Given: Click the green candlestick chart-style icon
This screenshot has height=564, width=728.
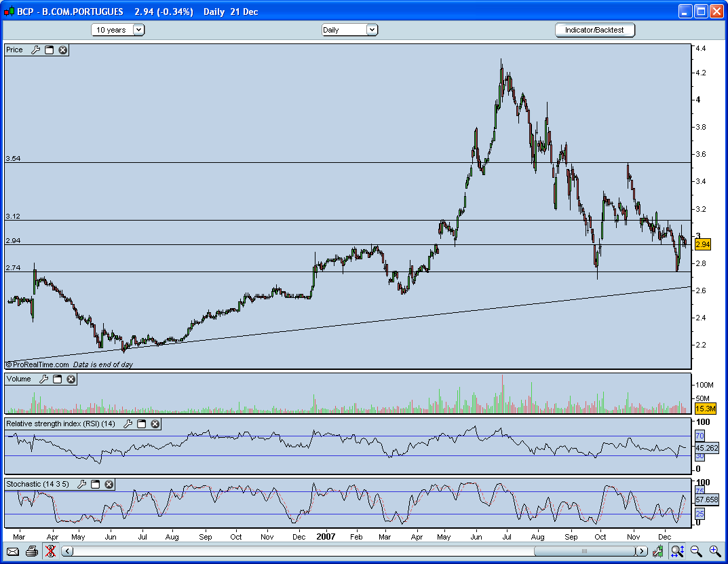Looking at the screenshot, I should pyautogui.click(x=658, y=552).
